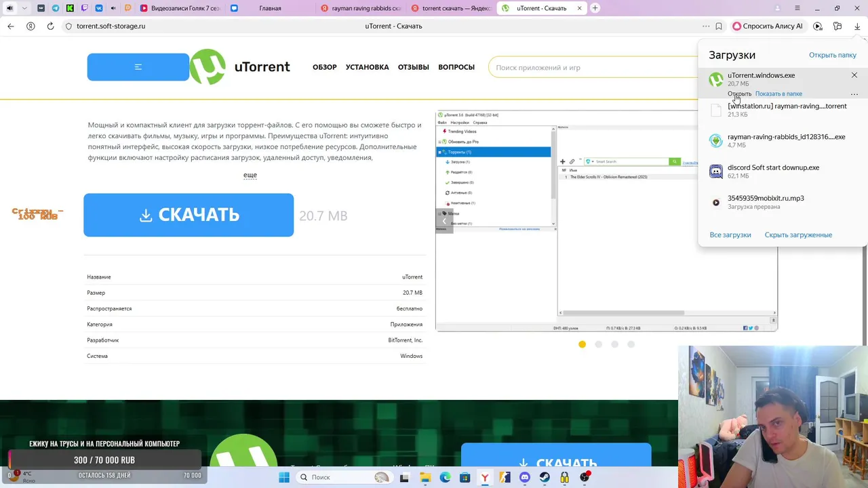This screenshot has width=868, height=488.
Task: Click the Yandex home icon in toolbar
Action: pos(31,26)
